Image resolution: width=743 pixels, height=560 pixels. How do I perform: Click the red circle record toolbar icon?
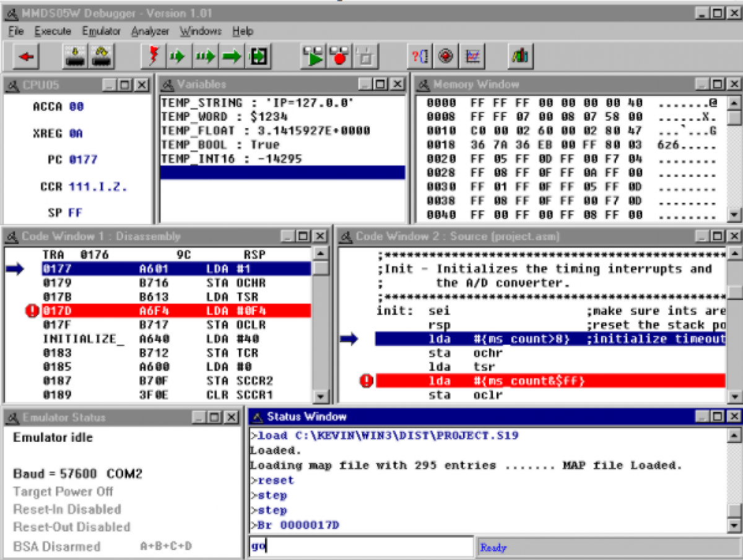[340, 57]
